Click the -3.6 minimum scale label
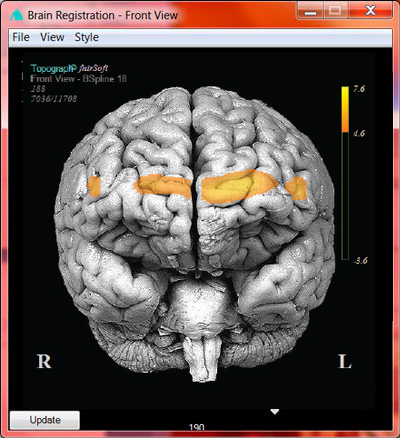This screenshot has width=400, height=438. pos(360,261)
